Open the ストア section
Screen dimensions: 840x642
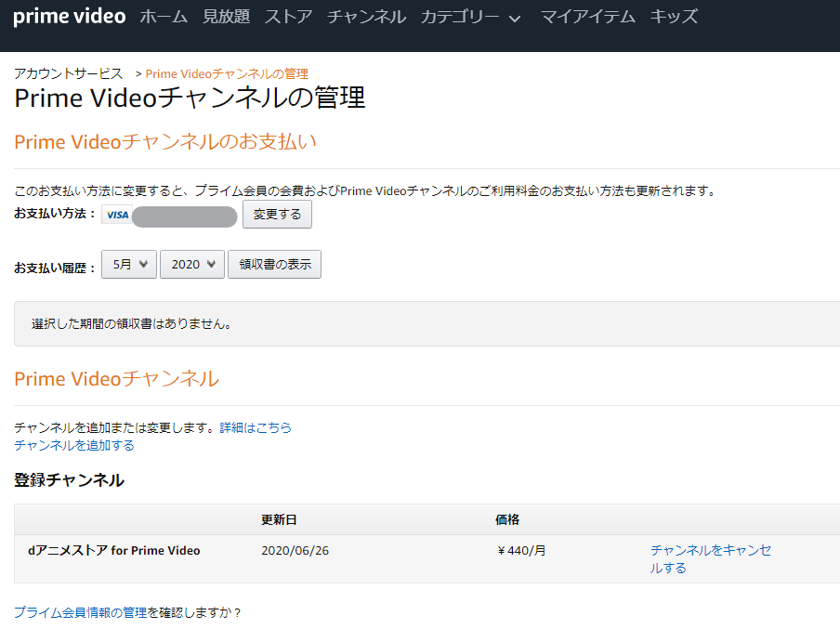click(288, 16)
